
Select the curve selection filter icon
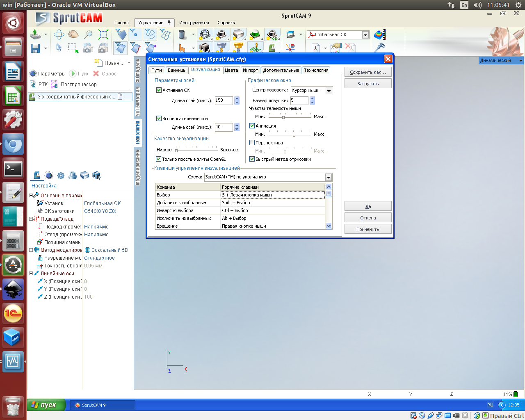pyautogui.click(x=150, y=34)
